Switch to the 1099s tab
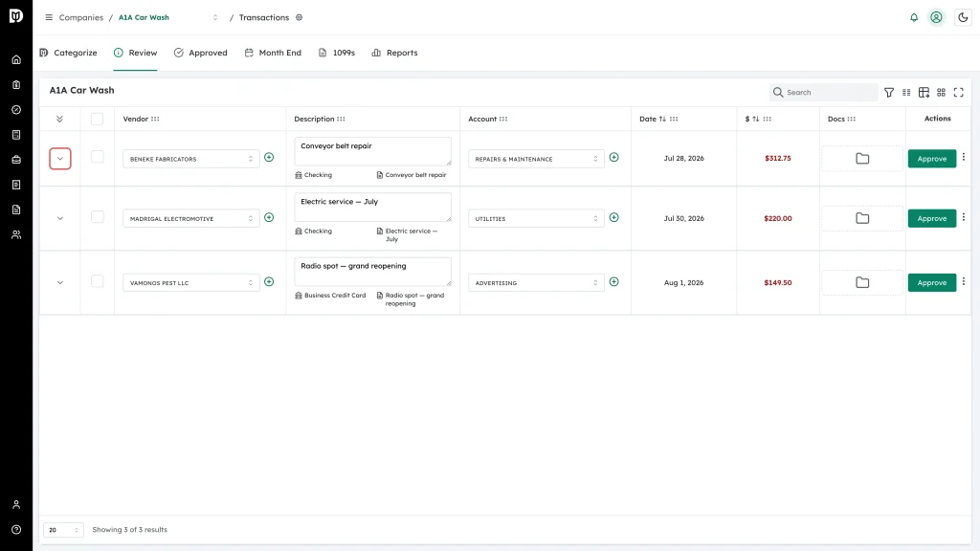Screen dimensions: 980x551 pos(337,53)
